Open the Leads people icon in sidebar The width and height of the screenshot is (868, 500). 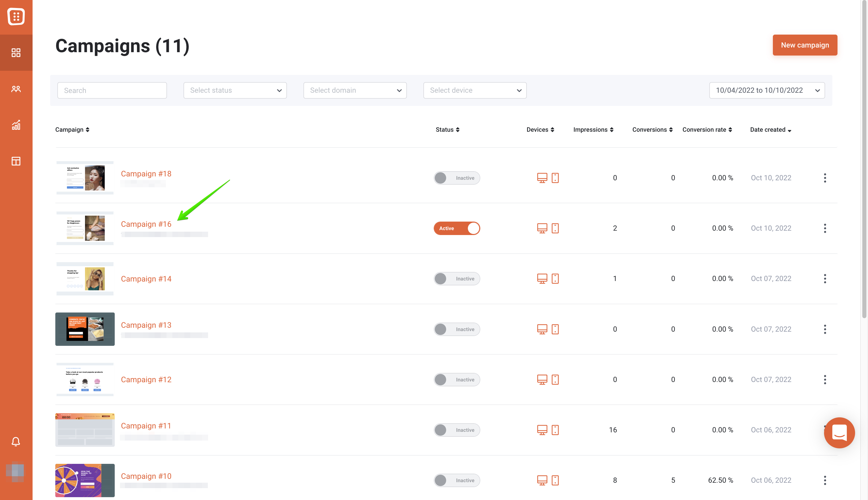pyautogui.click(x=16, y=89)
